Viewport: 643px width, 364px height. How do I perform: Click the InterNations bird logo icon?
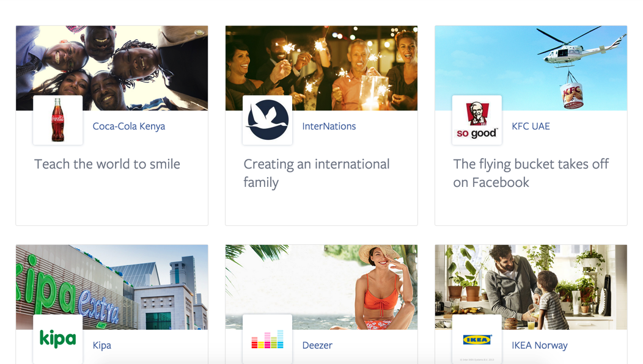(267, 120)
